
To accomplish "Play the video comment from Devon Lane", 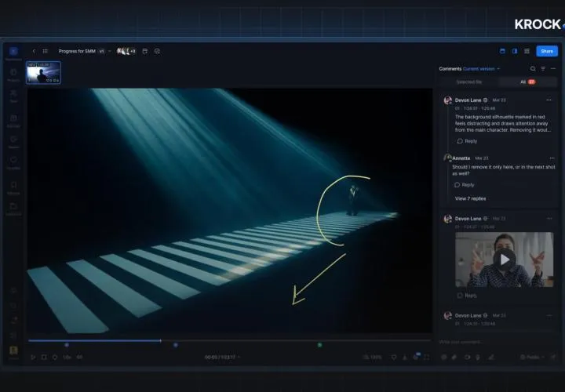I will coord(504,260).
